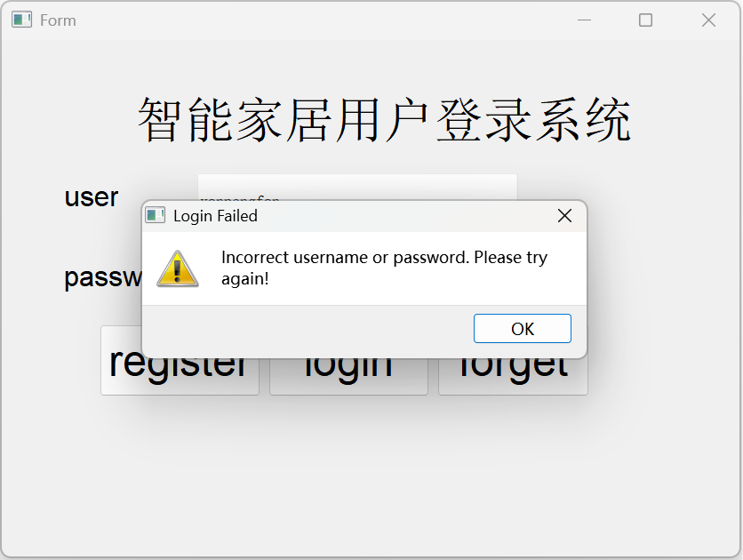Maximize the Form window
Image resolution: width=743 pixels, height=560 pixels.
click(645, 20)
